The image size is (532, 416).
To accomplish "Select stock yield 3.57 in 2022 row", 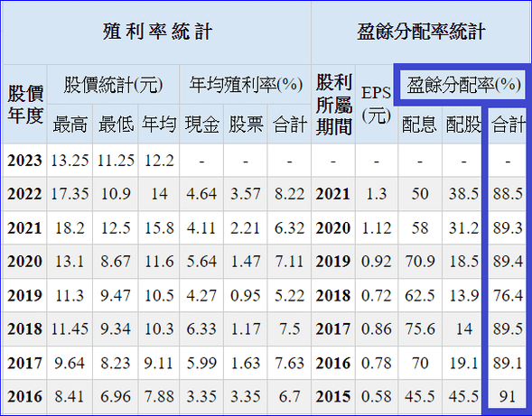I will tap(246, 194).
